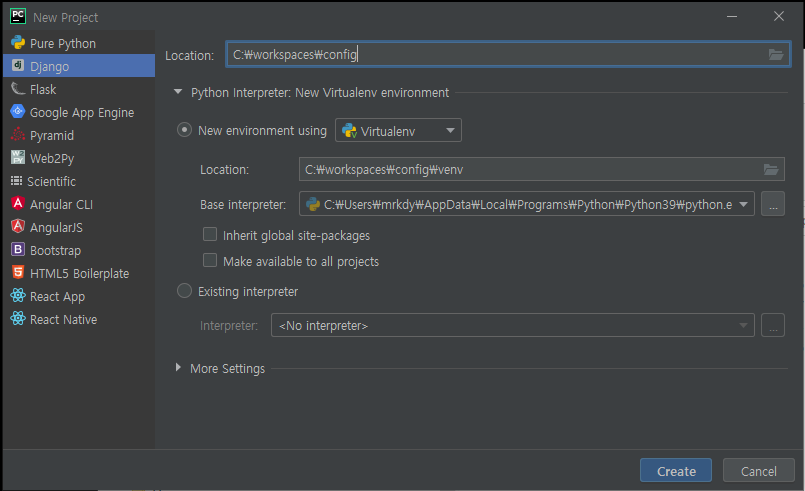Select the Pyramid project type
Image resolution: width=805 pixels, height=491 pixels.
click(x=79, y=135)
